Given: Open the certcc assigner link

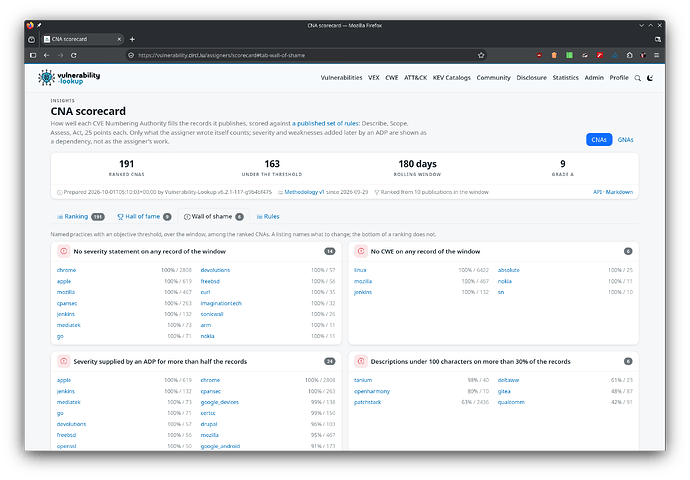Looking at the screenshot, I should 208,413.
